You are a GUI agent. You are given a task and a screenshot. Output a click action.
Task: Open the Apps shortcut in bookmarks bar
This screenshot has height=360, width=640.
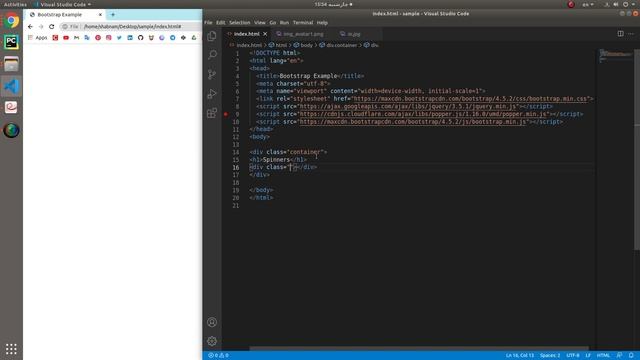(x=38, y=38)
